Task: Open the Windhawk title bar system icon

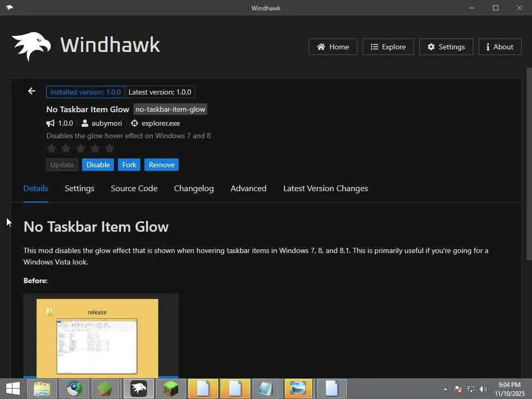Action: pyautogui.click(x=9, y=7)
